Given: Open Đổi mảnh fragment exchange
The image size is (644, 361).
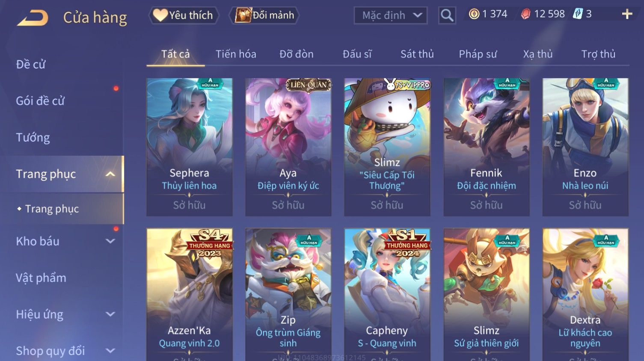Looking at the screenshot, I should (264, 15).
